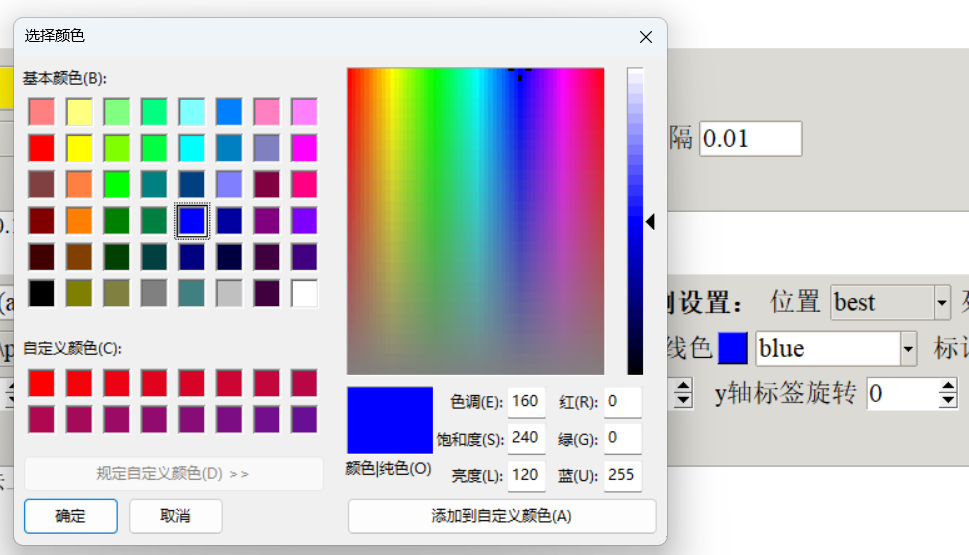Open the blue line color dropdown in background

tap(908, 349)
